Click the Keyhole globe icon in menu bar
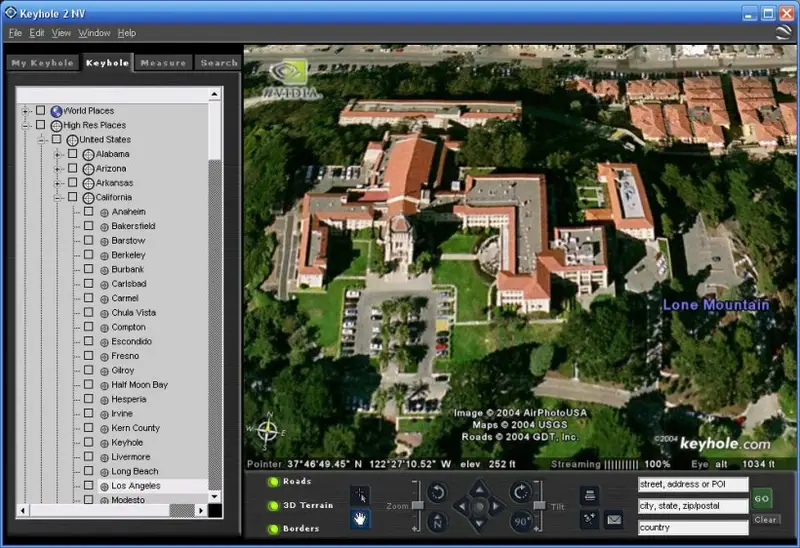The width and height of the screenshot is (800, 548). coord(783,32)
